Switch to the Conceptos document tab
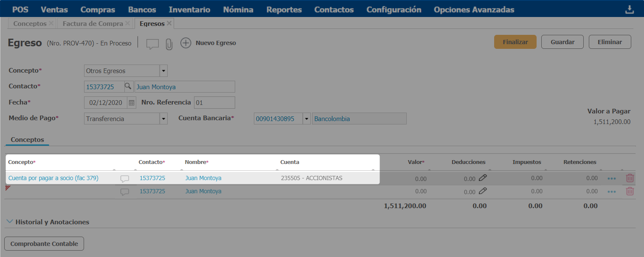Screen dimensions: 644x257 [x=30, y=24]
